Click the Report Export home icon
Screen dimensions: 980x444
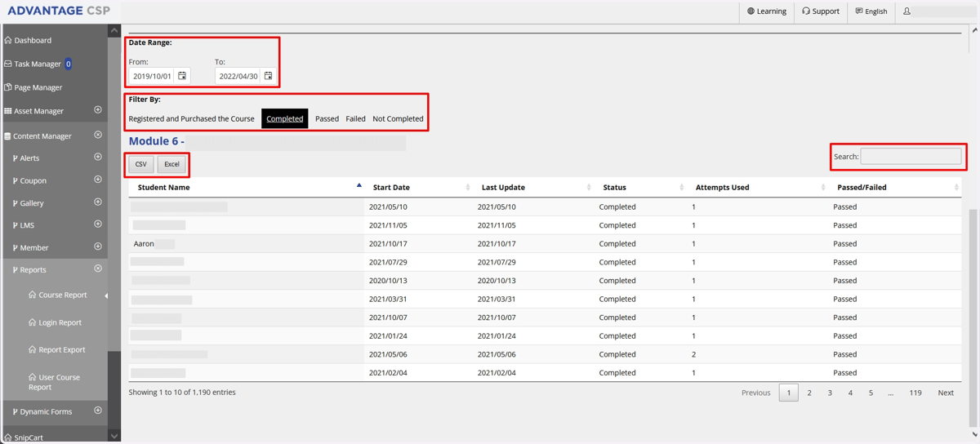(33, 349)
